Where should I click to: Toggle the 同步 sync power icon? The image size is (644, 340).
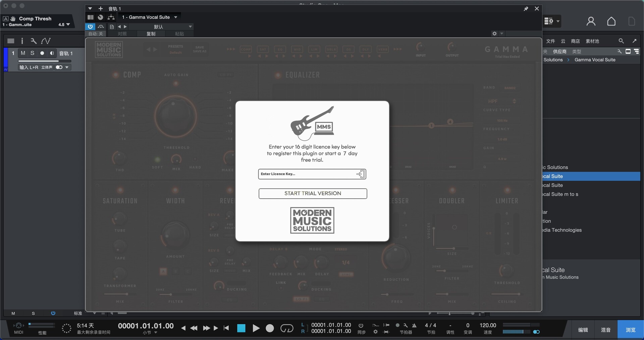click(361, 325)
